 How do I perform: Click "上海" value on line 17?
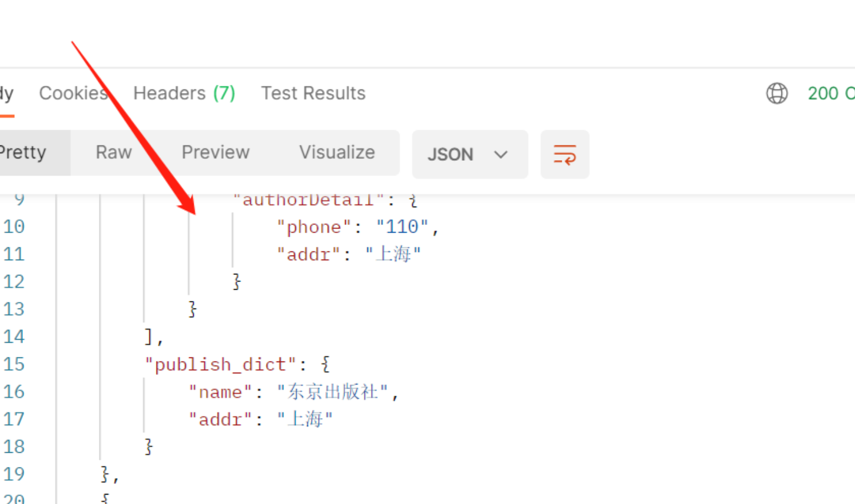(x=305, y=419)
